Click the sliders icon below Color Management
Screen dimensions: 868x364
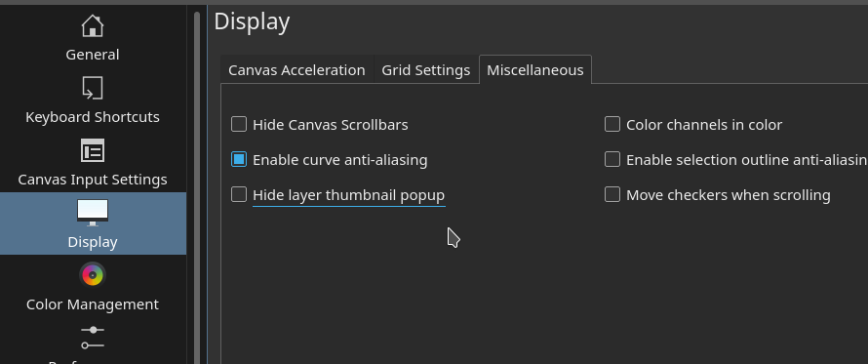tap(93, 338)
